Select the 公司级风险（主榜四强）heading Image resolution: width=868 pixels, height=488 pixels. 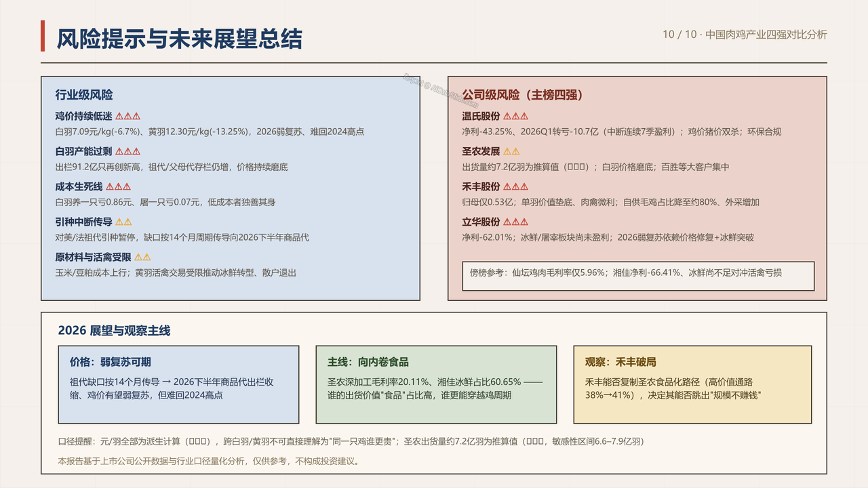click(522, 95)
